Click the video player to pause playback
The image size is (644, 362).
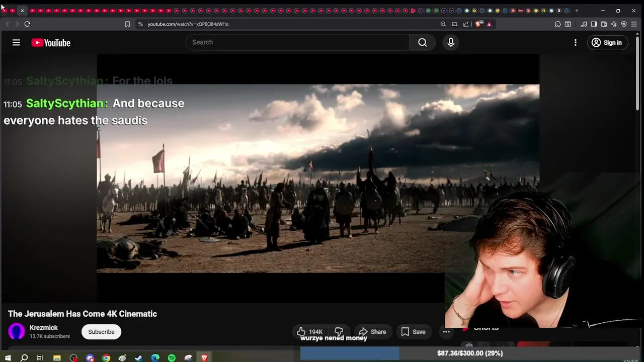pyautogui.click(x=318, y=178)
